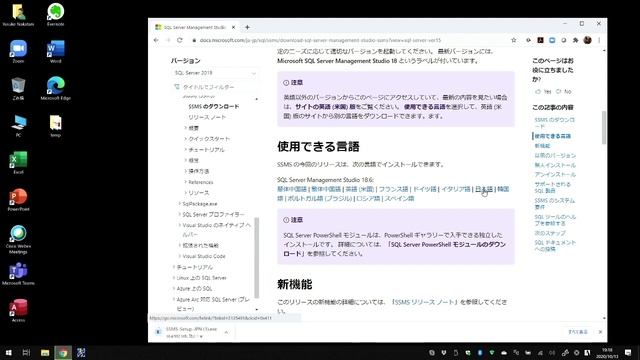Open the Chrome three-dot menu

coord(599,40)
